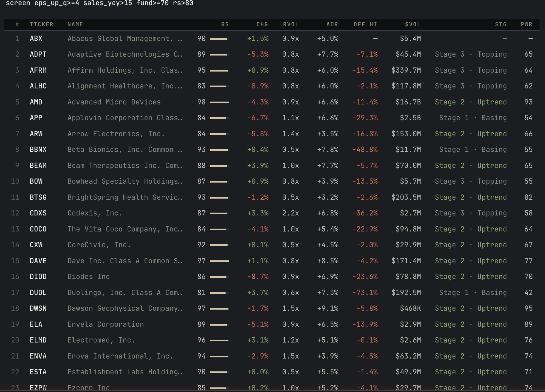Screen dimensions: 545x392
Task: Open the BTSG ticker
Action: [x=38, y=197]
